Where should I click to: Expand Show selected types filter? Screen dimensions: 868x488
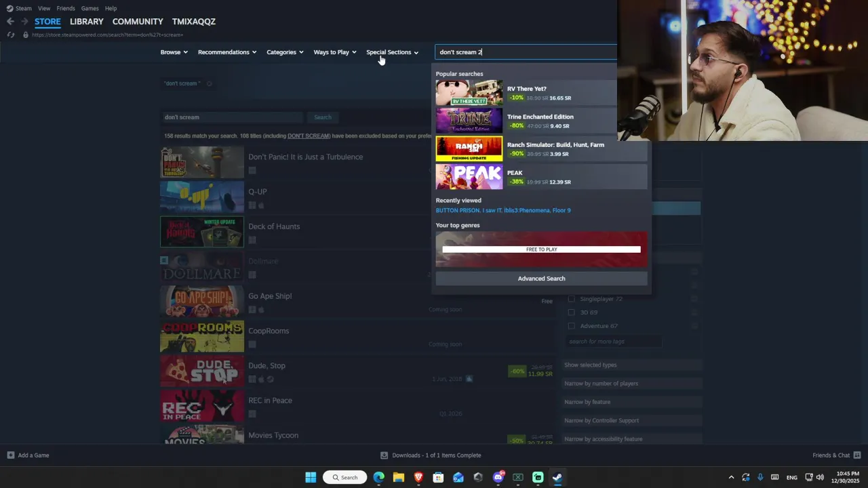[631, 365]
